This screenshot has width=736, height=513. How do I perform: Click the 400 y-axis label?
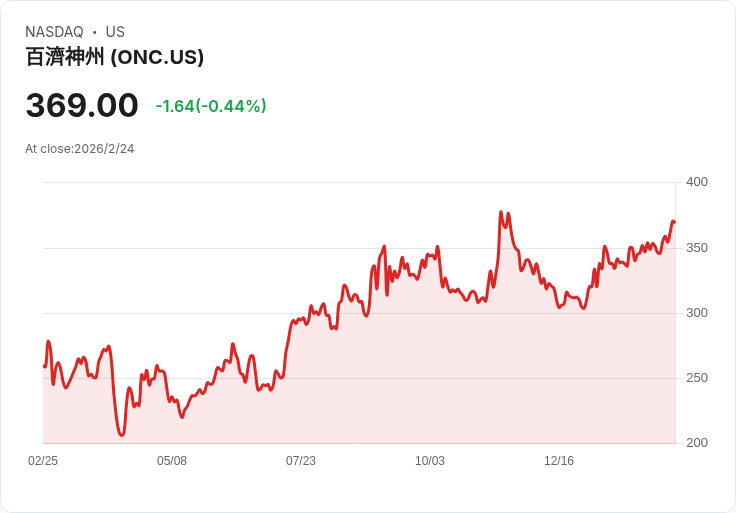697,182
